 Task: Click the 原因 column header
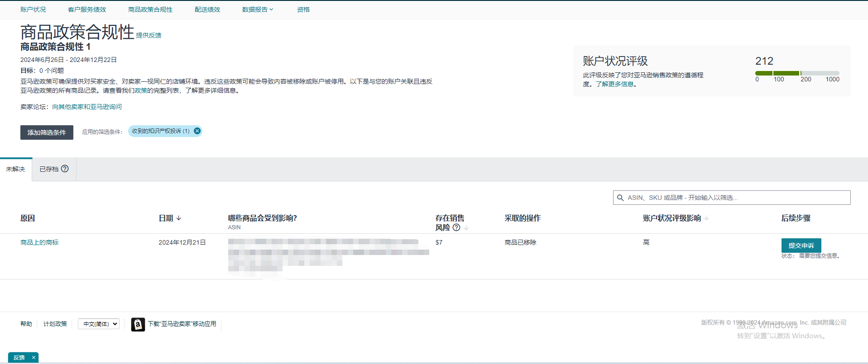tap(28, 218)
